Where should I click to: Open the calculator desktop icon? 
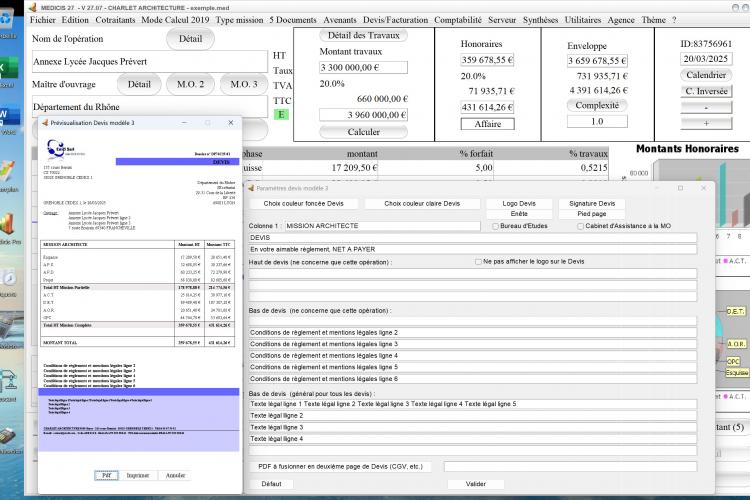tap(8, 436)
